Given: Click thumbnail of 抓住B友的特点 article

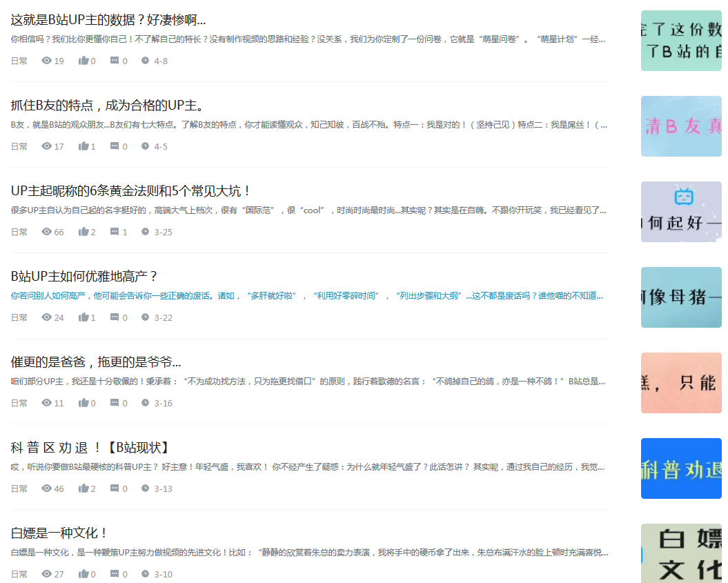Looking at the screenshot, I should coord(681,126).
